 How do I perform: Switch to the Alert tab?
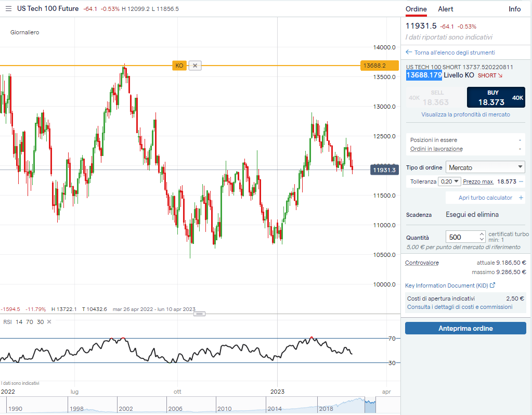(x=446, y=9)
